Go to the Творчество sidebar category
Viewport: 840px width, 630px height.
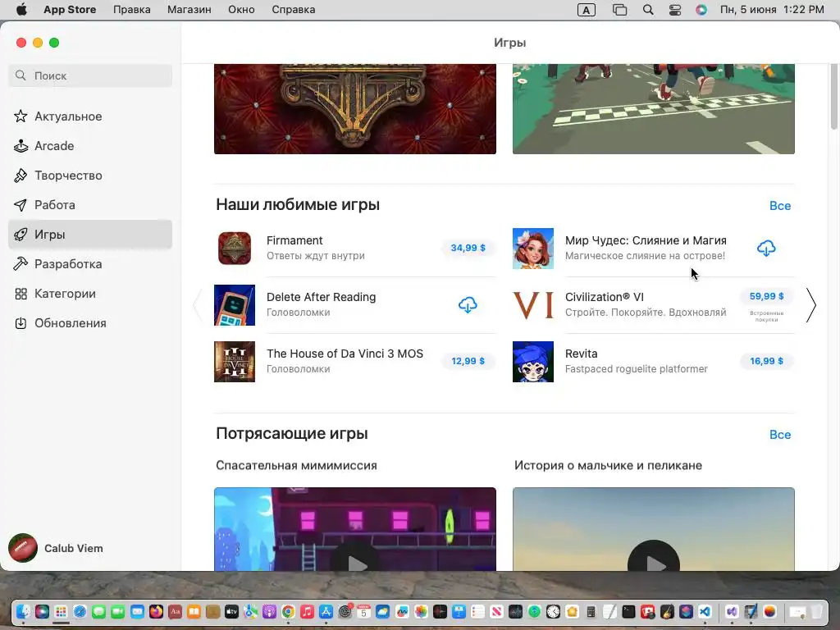pyautogui.click(x=90, y=176)
